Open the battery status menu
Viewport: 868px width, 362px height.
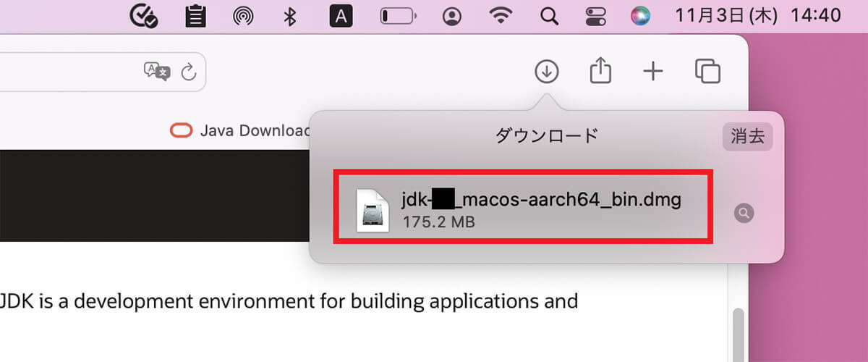[398, 16]
